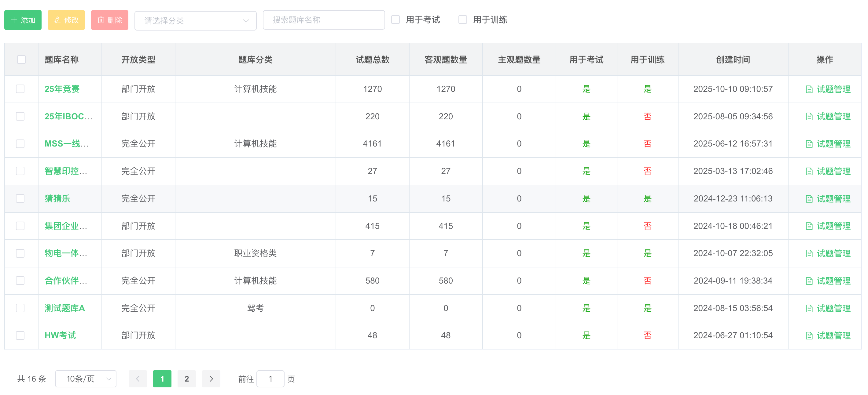Click the 删除 delete button
868x395 pixels.
pyautogui.click(x=110, y=20)
